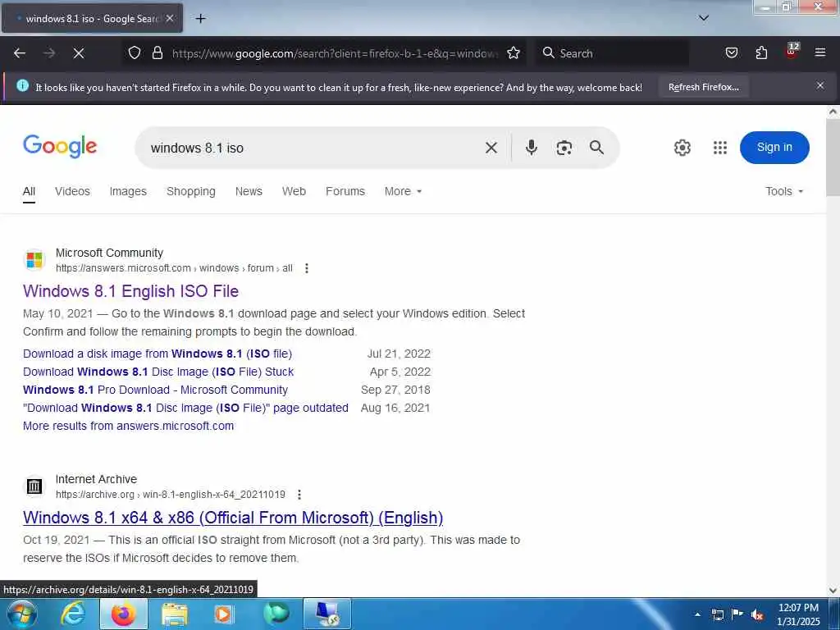Screen dimensions: 840x630
Task: Show hidden tray icons arrow
Action: 697,614
